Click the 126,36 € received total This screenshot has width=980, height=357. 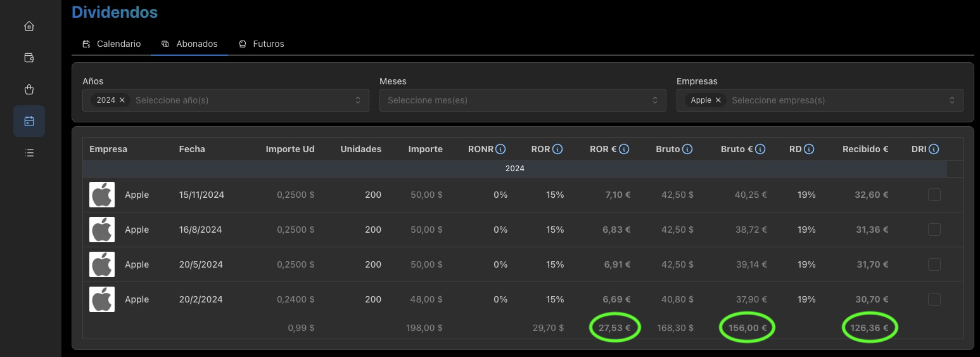869,328
